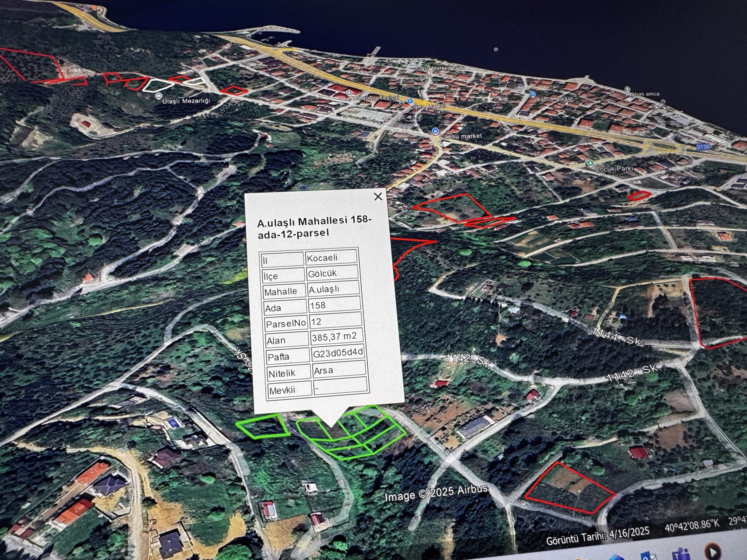747x560 pixels.
Task: Click the 'Alan' label cell
Action: point(287,340)
